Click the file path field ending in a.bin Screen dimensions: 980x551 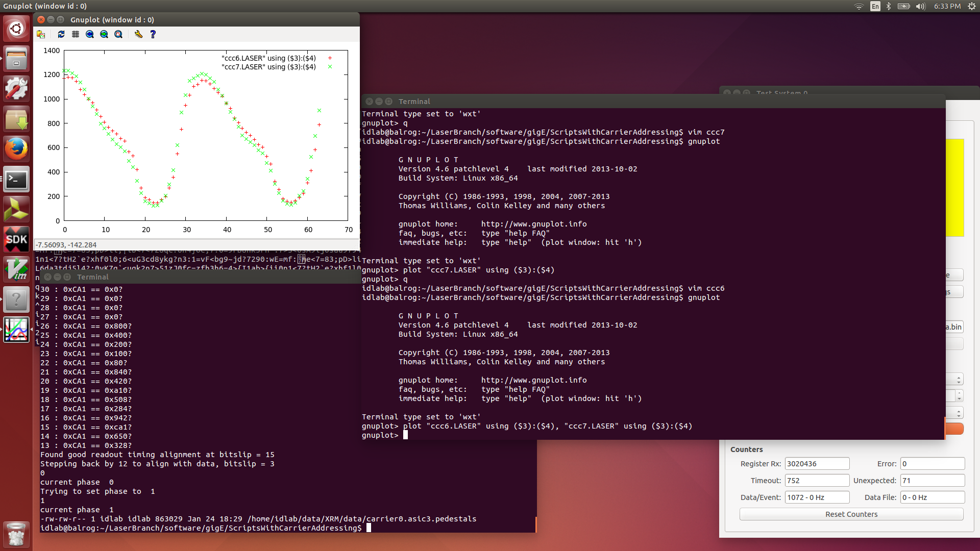pyautogui.click(x=954, y=327)
